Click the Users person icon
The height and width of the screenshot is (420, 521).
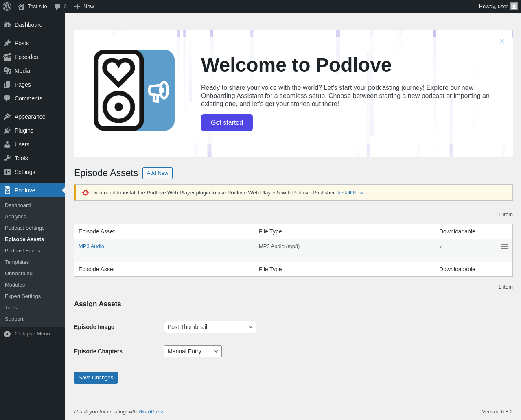[x=7, y=144]
